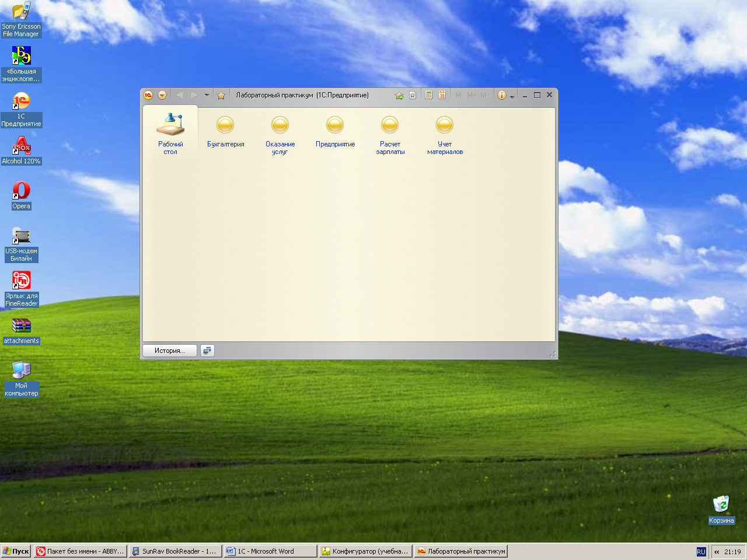Select Корзина recycle bin icon

click(721, 510)
